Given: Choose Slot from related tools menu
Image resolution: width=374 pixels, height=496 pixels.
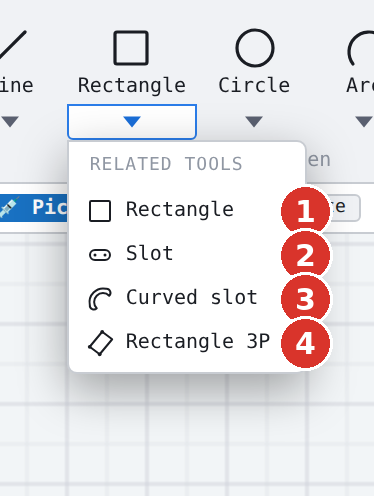Looking at the screenshot, I should coord(187,254).
